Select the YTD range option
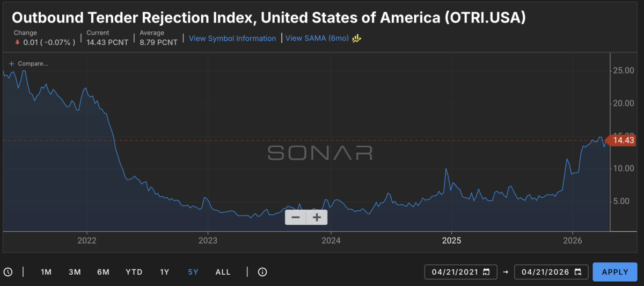 coord(134,272)
